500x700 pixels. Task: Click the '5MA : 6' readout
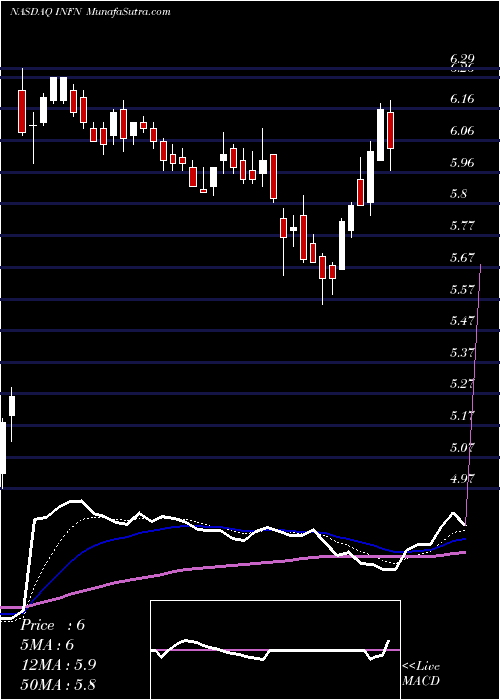coord(47,645)
